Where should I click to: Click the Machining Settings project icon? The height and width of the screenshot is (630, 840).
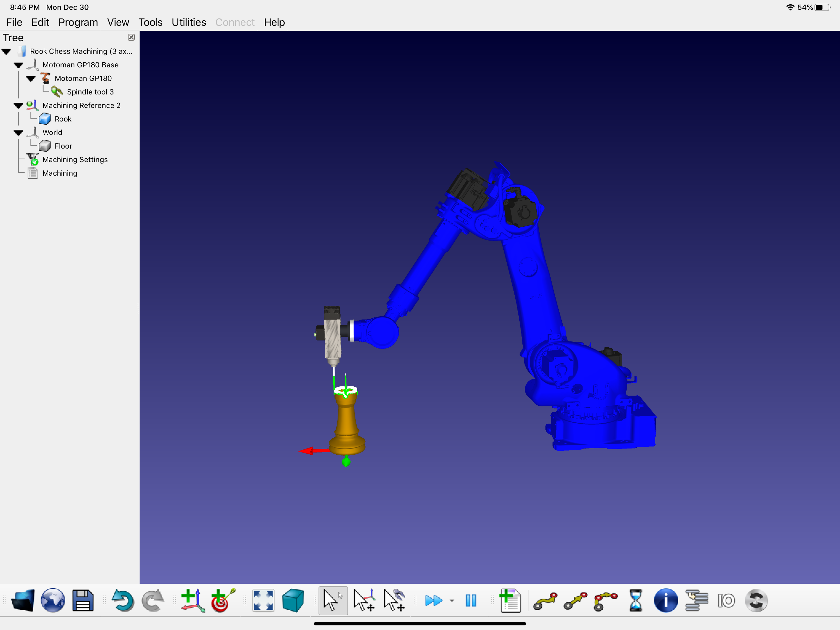[x=33, y=160]
